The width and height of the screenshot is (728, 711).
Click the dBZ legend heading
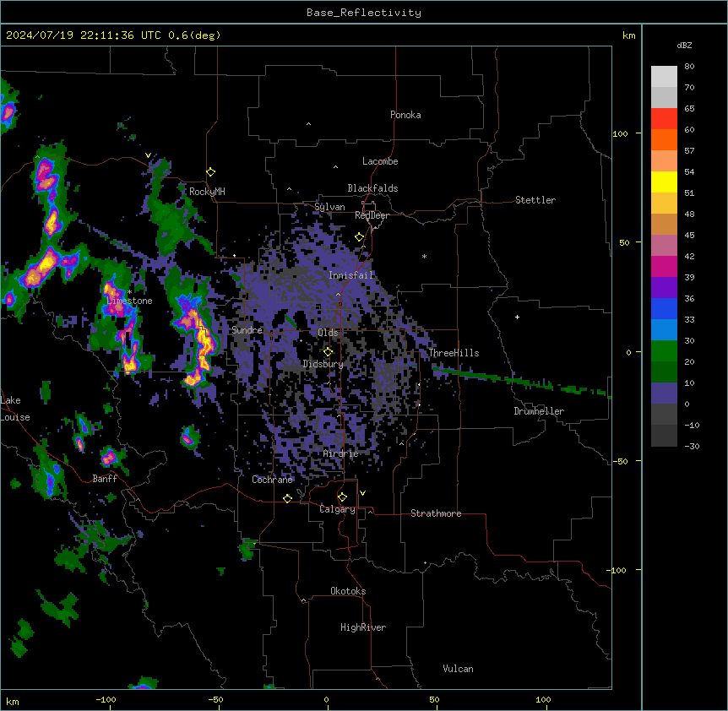[x=684, y=45]
